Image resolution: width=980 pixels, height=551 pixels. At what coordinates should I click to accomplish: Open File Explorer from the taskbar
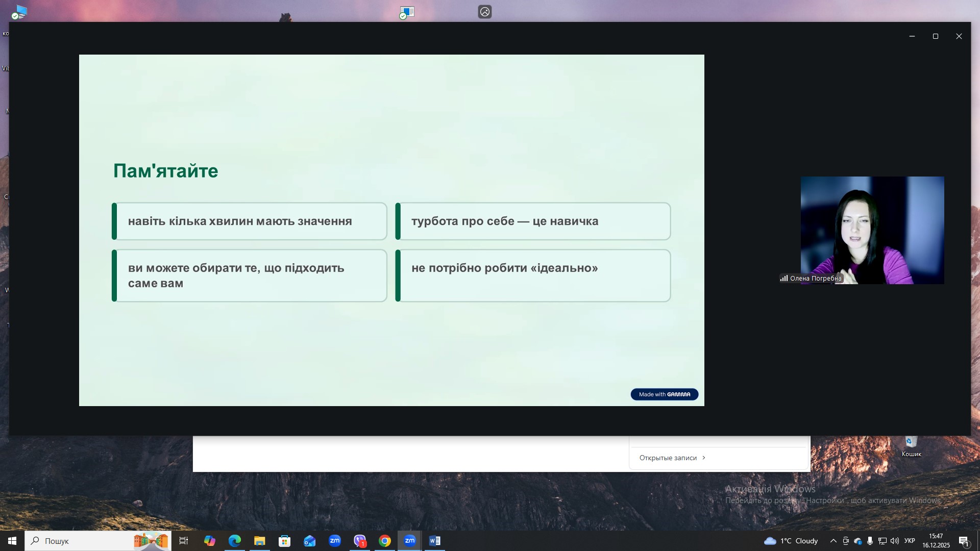click(260, 541)
